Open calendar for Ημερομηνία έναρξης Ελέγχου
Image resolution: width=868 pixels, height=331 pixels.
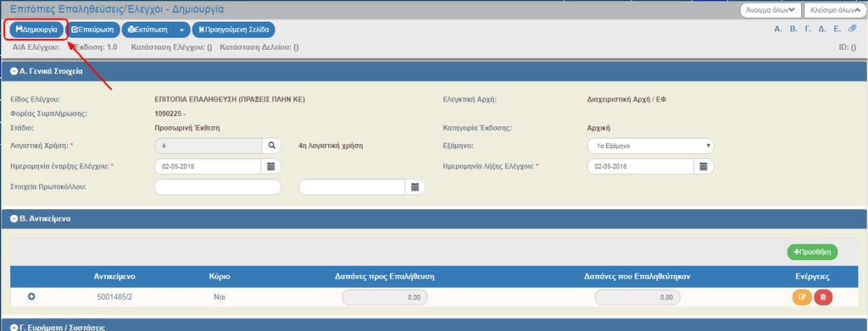point(271,166)
